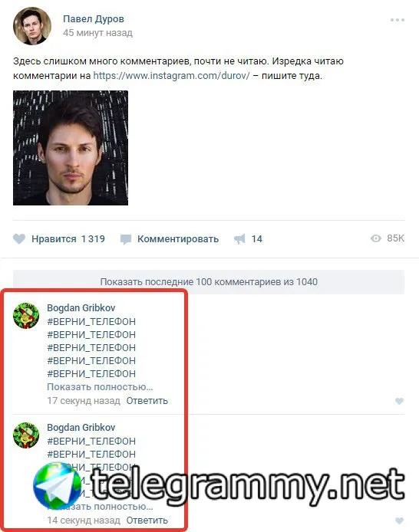Open first Bogdan Gribkov comment avatar
This screenshot has height=532, width=419.
click(x=26, y=316)
